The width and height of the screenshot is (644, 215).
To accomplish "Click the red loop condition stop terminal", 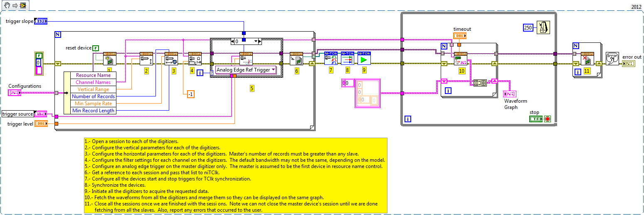I will [547, 119].
